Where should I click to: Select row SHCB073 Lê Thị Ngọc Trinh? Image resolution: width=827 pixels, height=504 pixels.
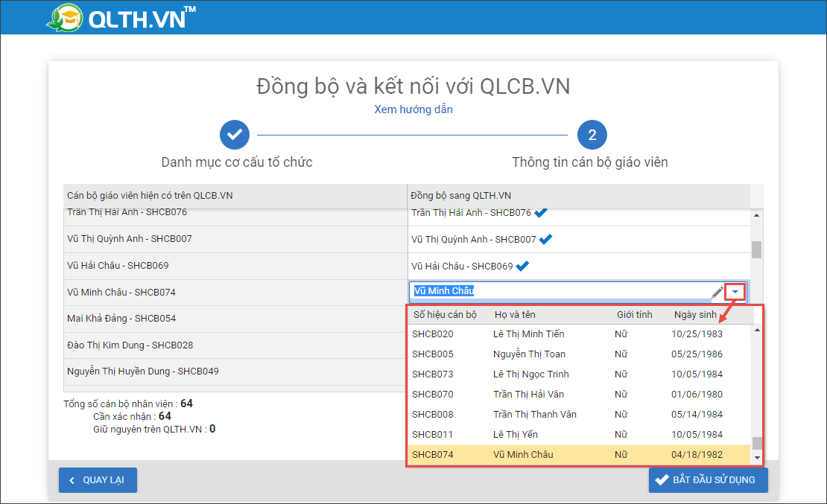point(578,374)
